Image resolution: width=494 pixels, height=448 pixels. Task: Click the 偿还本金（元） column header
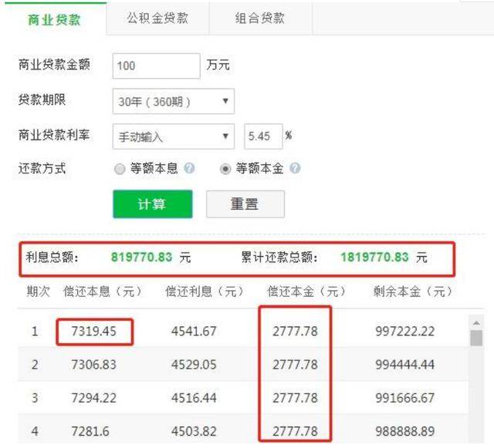[x=307, y=291]
